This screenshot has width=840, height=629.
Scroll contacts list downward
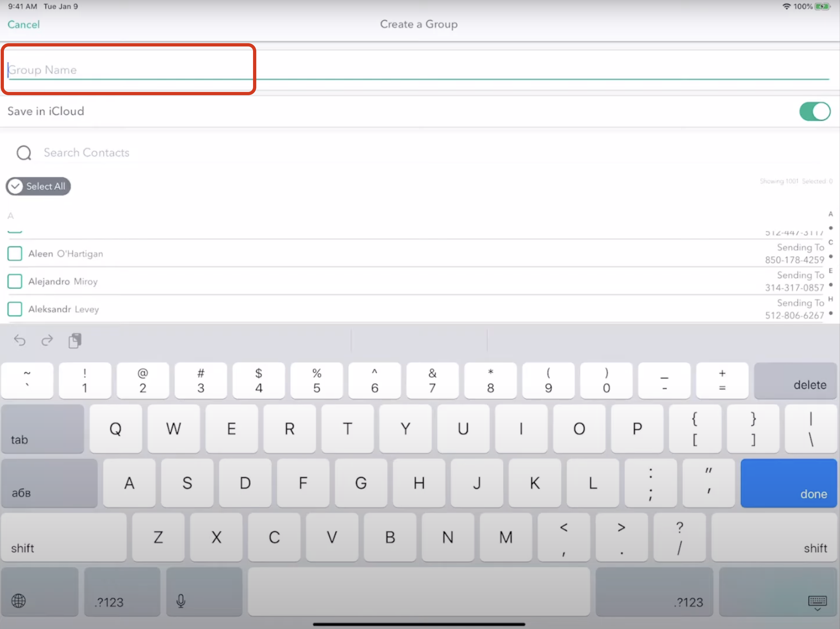[420, 277]
